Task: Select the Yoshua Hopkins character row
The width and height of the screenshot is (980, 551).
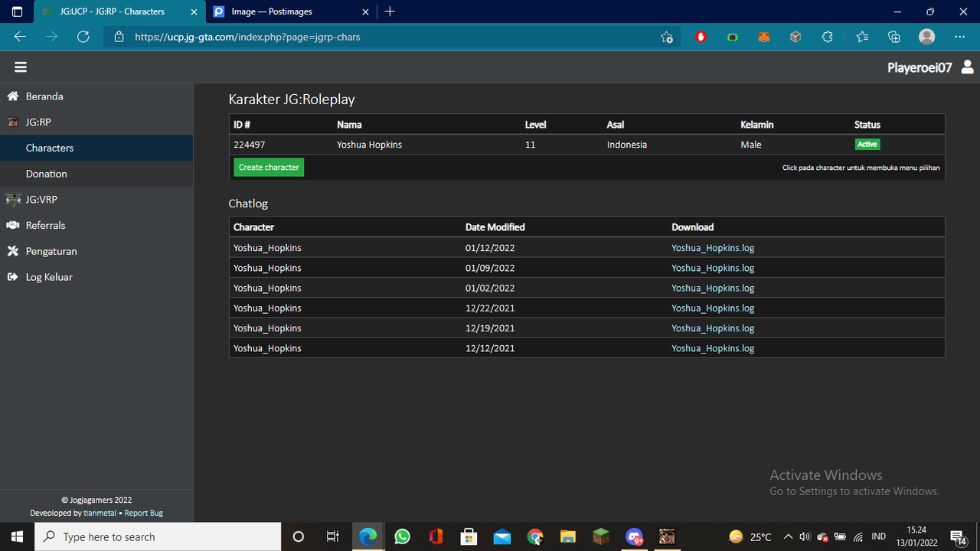Action: tap(586, 145)
